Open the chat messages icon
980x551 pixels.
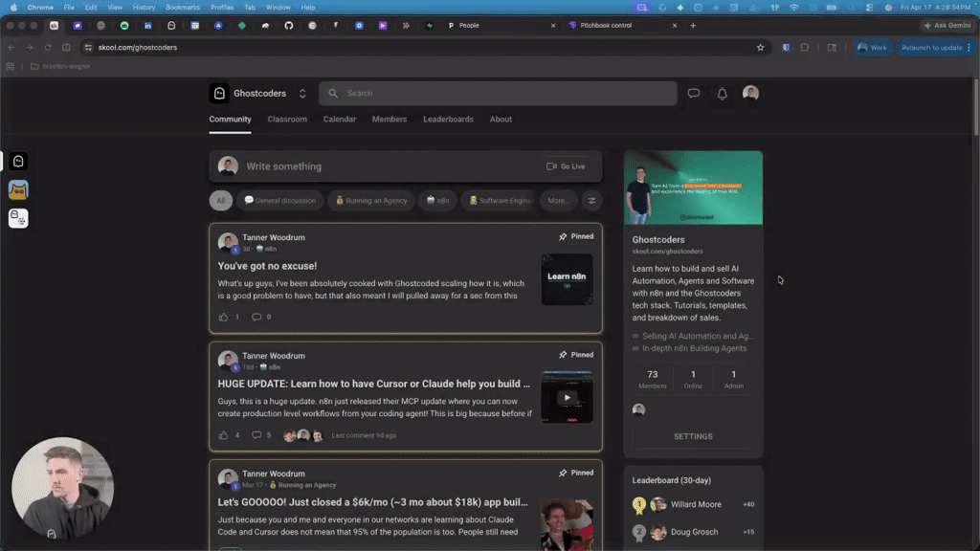click(x=694, y=93)
